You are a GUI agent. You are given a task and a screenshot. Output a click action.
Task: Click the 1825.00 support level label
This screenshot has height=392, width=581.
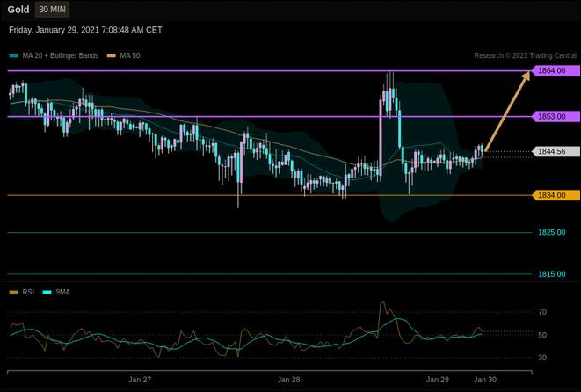pos(552,232)
